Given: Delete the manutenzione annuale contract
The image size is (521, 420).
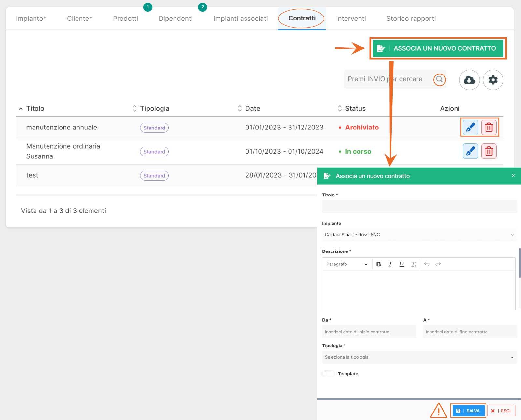Looking at the screenshot, I should click(x=489, y=127).
